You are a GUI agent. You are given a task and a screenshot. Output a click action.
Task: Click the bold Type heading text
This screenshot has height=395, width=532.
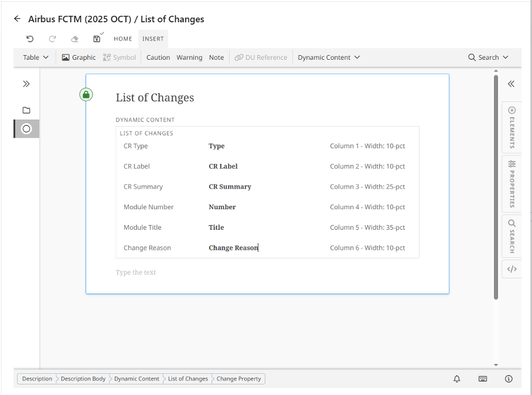point(216,146)
